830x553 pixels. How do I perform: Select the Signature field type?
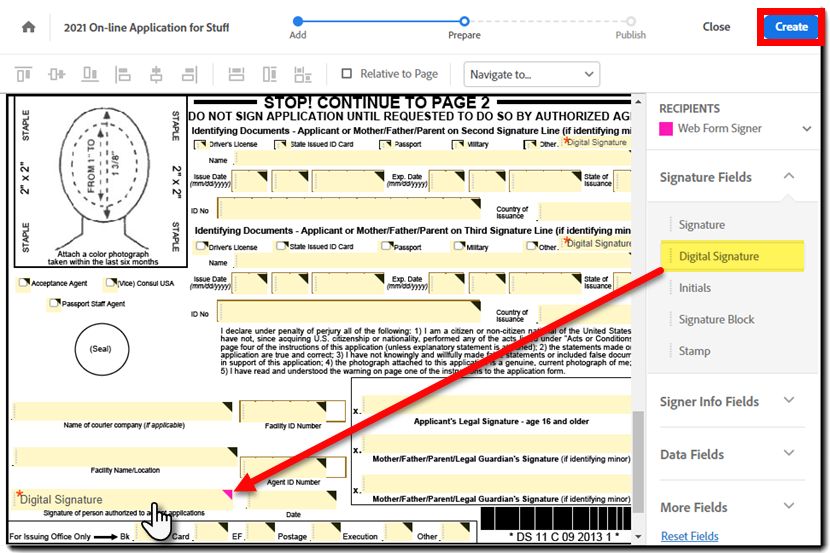pos(733,225)
